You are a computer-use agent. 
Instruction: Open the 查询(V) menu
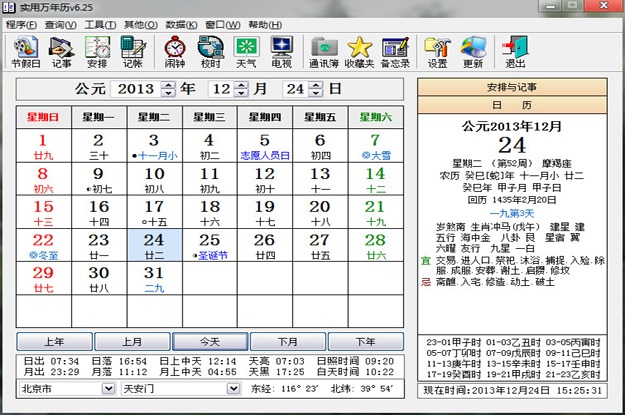[61, 25]
